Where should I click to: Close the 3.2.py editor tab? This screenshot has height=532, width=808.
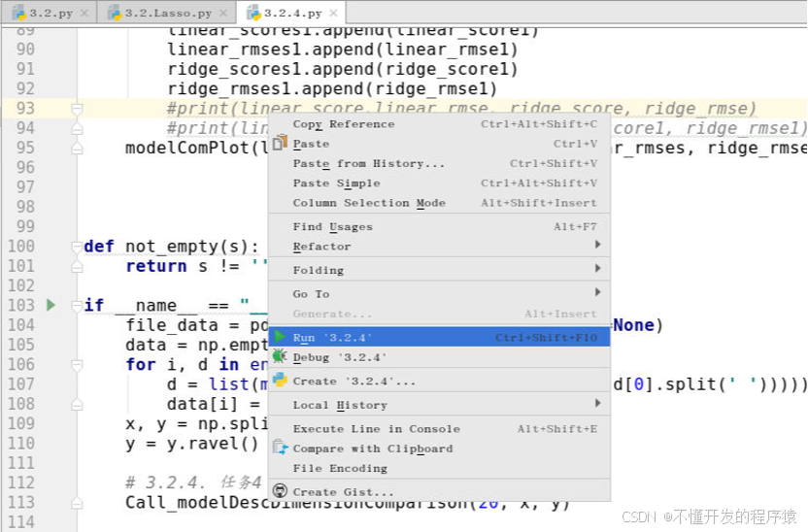tap(84, 13)
